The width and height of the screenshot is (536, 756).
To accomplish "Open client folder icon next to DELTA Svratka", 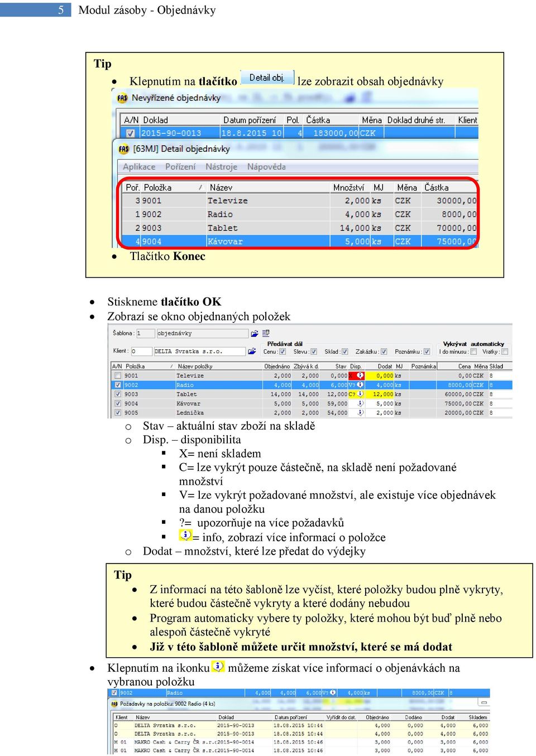I will (x=252, y=351).
